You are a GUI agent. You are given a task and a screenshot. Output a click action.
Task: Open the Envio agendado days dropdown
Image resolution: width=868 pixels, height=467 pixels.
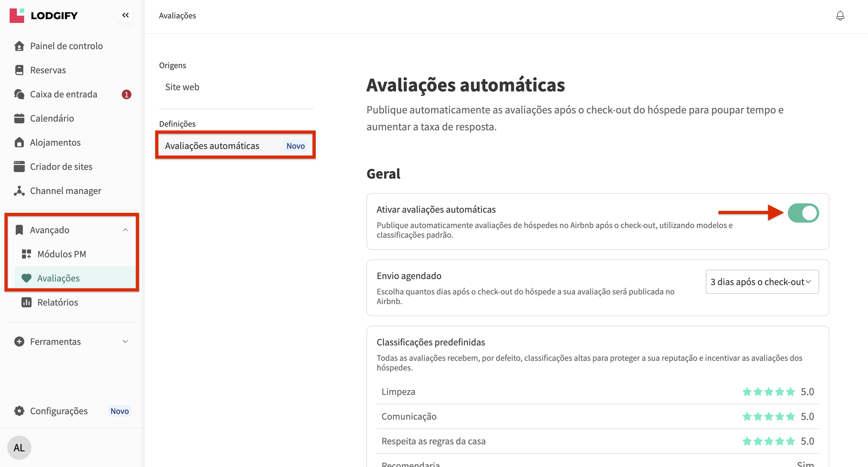762,281
